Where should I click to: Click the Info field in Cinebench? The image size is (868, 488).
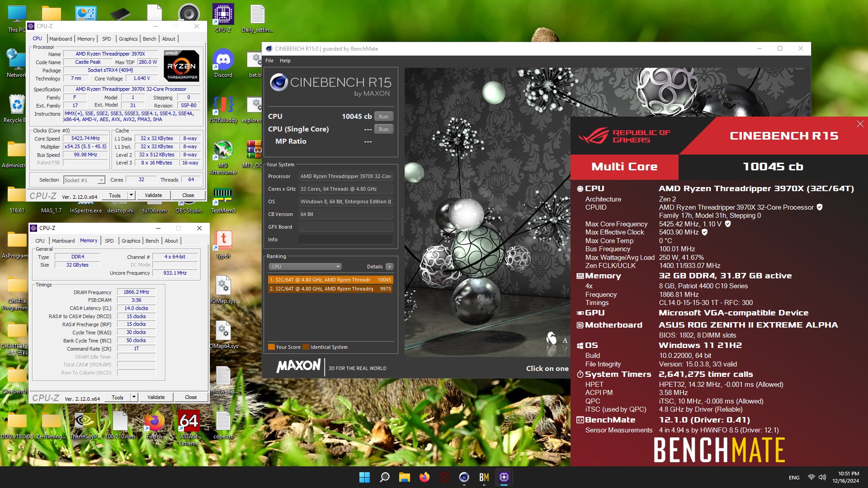(x=345, y=239)
